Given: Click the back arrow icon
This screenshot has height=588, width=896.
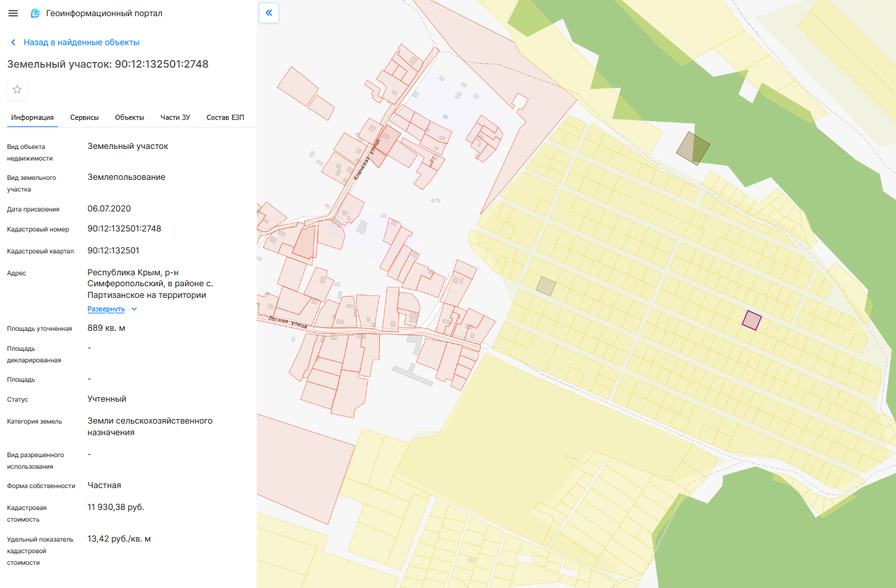Looking at the screenshot, I should pyautogui.click(x=13, y=43).
